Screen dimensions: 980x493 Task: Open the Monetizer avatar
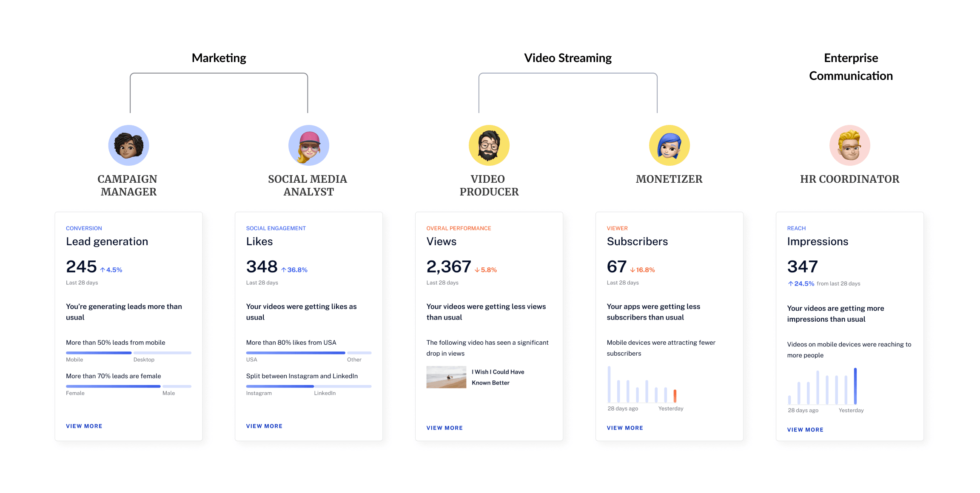(x=669, y=145)
